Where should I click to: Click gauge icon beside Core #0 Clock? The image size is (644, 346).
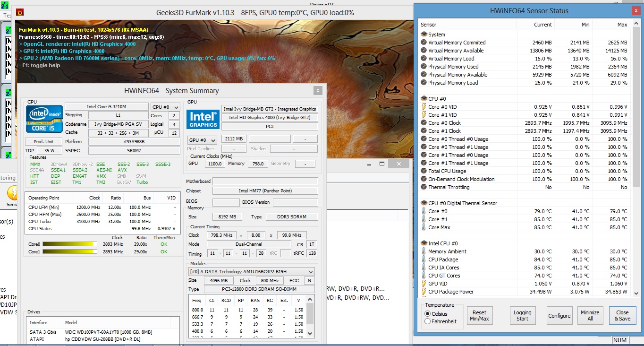pyautogui.click(x=424, y=123)
